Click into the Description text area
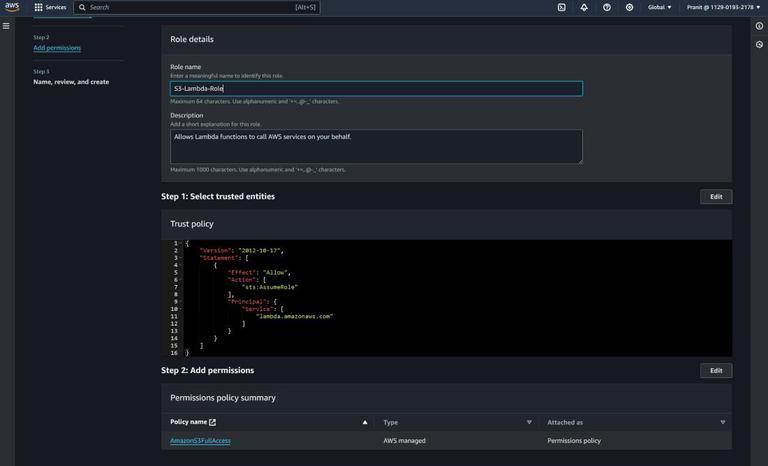Image resolution: width=768 pixels, height=466 pixels. (376, 147)
